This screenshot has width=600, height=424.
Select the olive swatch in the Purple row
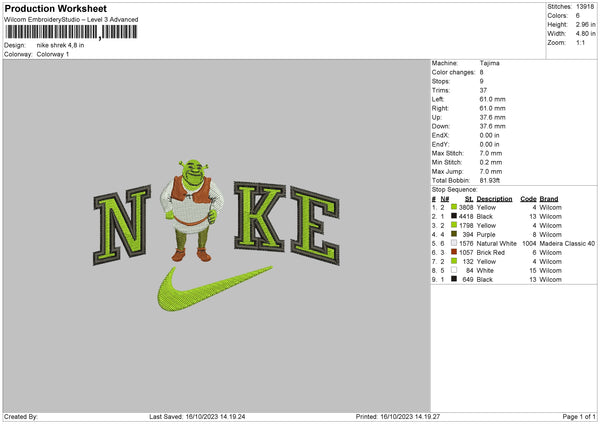click(454, 234)
